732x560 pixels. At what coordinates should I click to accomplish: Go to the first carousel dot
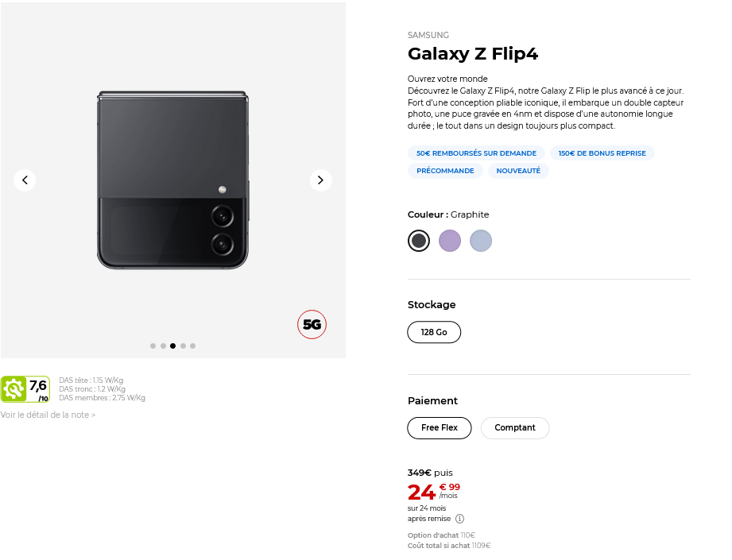click(153, 346)
